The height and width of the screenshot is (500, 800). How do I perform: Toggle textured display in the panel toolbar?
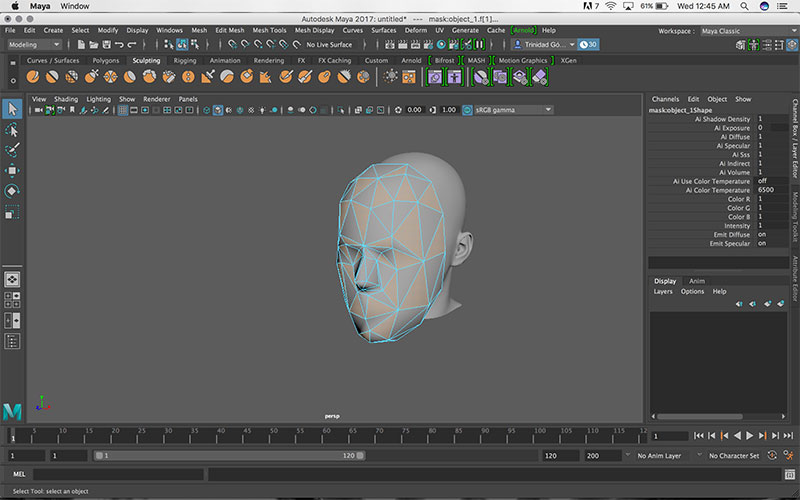click(251, 110)
